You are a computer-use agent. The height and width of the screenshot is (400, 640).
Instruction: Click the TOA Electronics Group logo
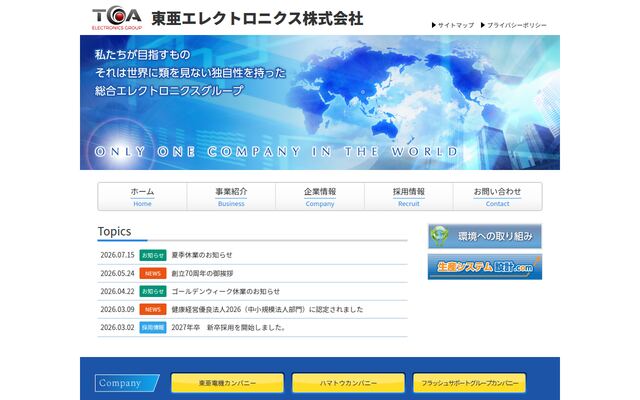[x=117, y=18]
